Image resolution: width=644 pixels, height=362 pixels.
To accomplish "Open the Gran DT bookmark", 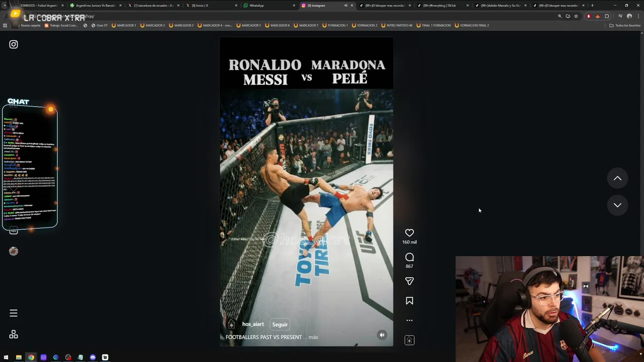I will [100, 25].
